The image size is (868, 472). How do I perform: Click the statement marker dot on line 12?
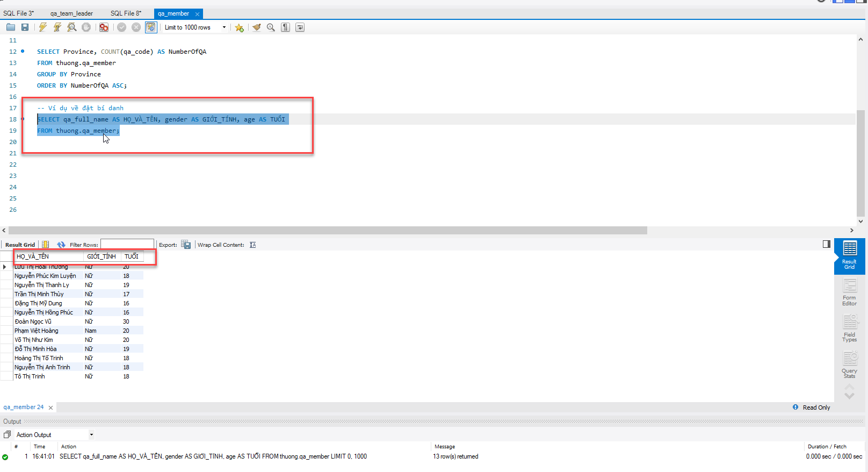click(23, 52)
